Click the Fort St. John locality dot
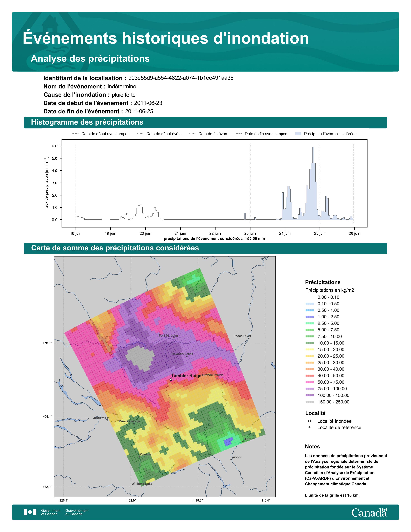This screenshot has height=532, width=411. [x=174, y=338]
